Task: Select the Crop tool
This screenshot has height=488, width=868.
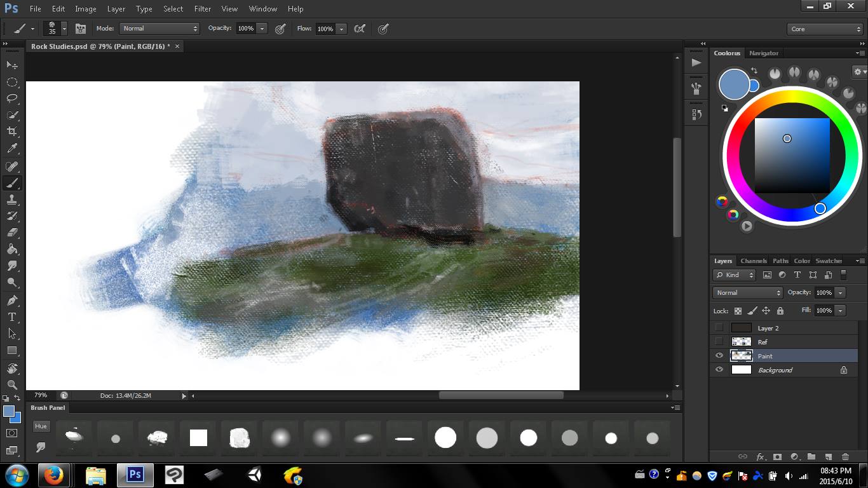Action: pyautogui.click(x=11, y=132)
